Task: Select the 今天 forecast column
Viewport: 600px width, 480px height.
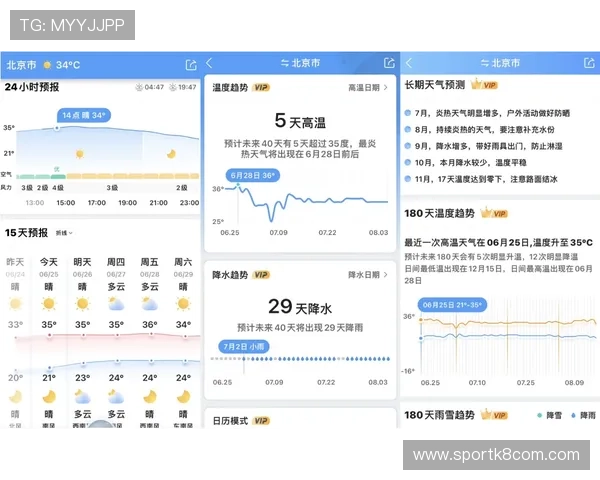Action: pyautogui.click(x=49, y=341)
